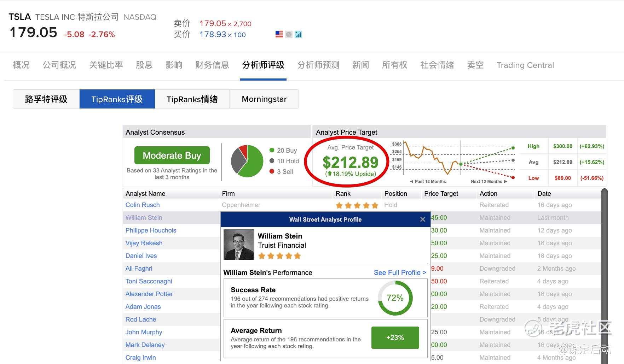Open John Murphy analyst profile
This screenshot has height=364, width=624.
point(144,332)
